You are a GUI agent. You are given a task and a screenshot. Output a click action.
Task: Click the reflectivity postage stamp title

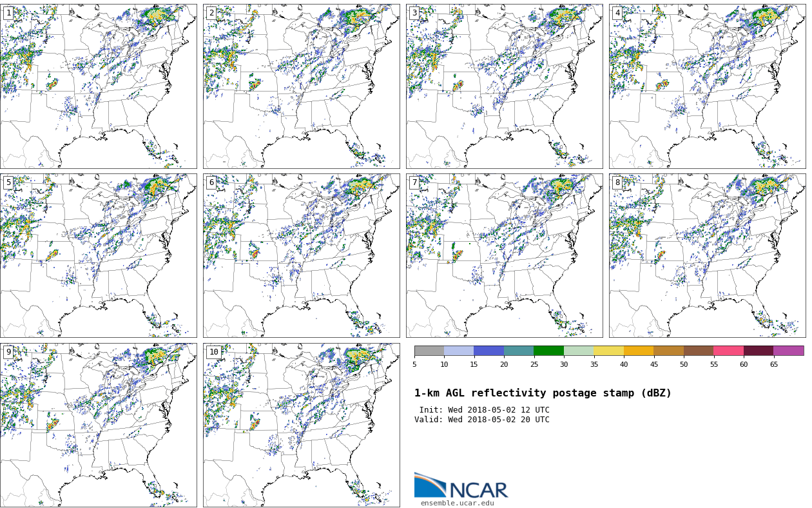point(543,393)
